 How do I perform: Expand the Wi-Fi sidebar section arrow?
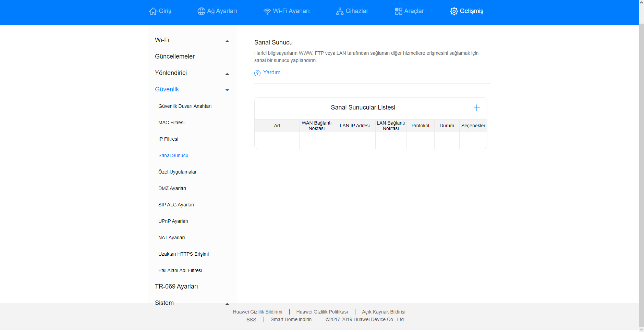pos(227,41)
